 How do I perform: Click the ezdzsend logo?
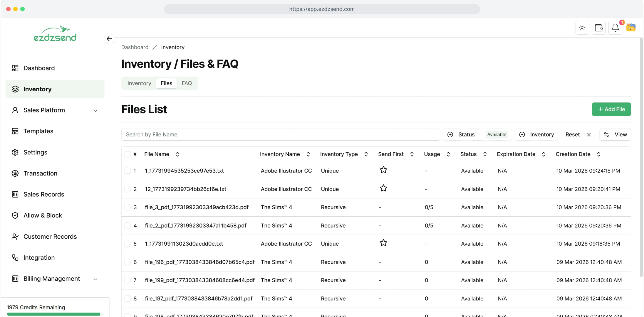55,34
